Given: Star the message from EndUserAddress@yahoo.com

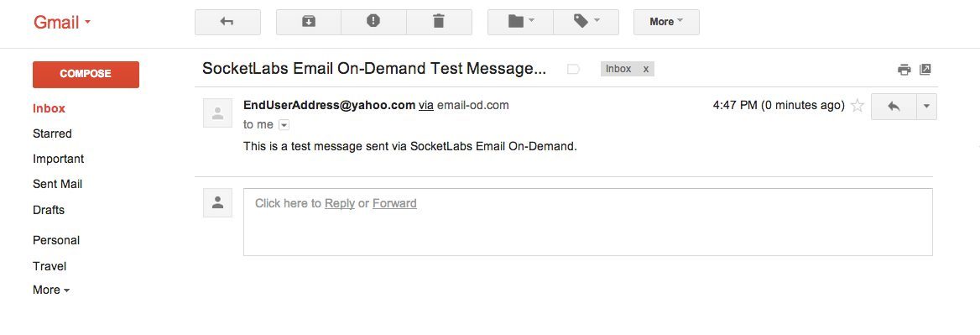Looking at the screenshot, I should click(x=857, y=106).
